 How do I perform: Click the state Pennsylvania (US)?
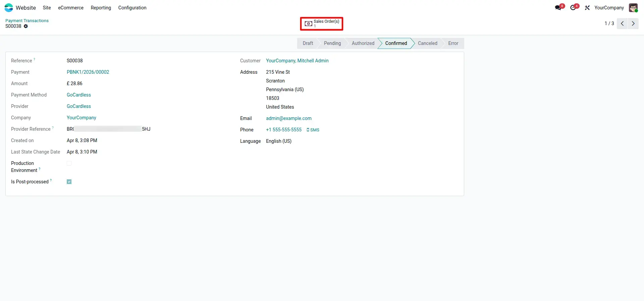285,89
